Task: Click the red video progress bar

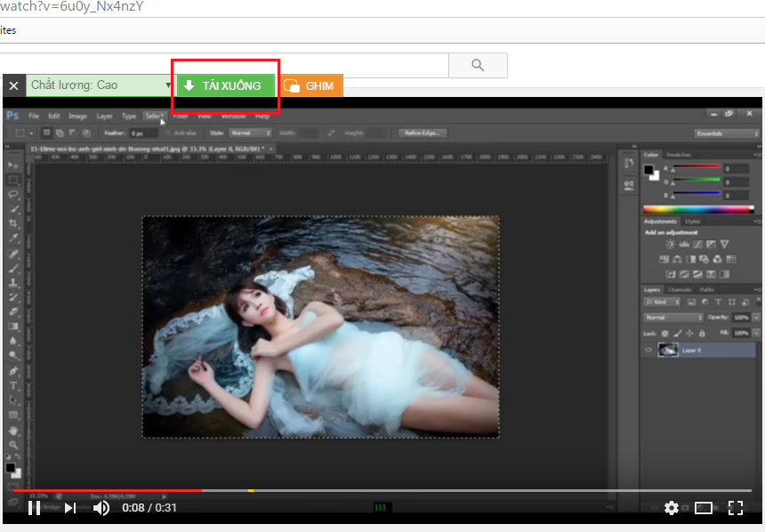Action: pyautogui.click(x=107, y=490)
